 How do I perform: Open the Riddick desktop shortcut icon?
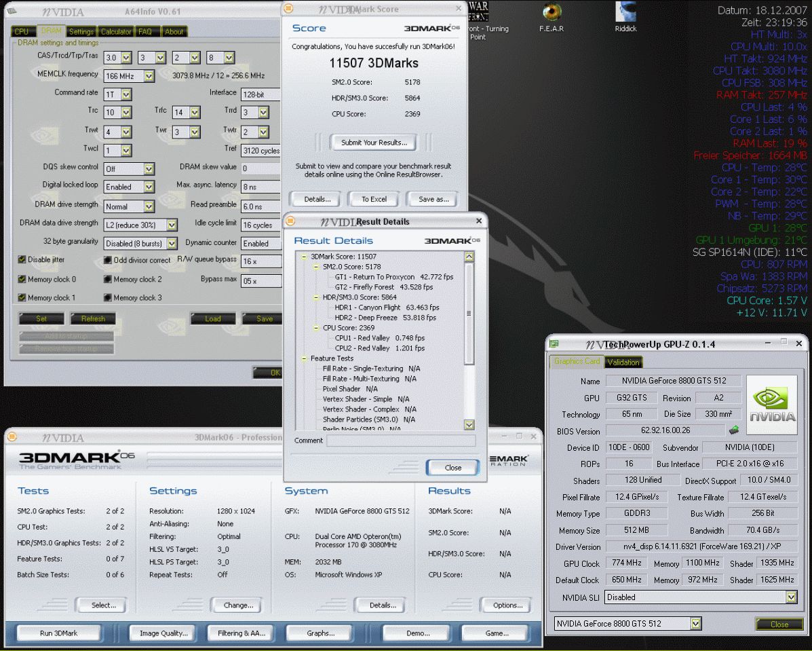point(625,12)
